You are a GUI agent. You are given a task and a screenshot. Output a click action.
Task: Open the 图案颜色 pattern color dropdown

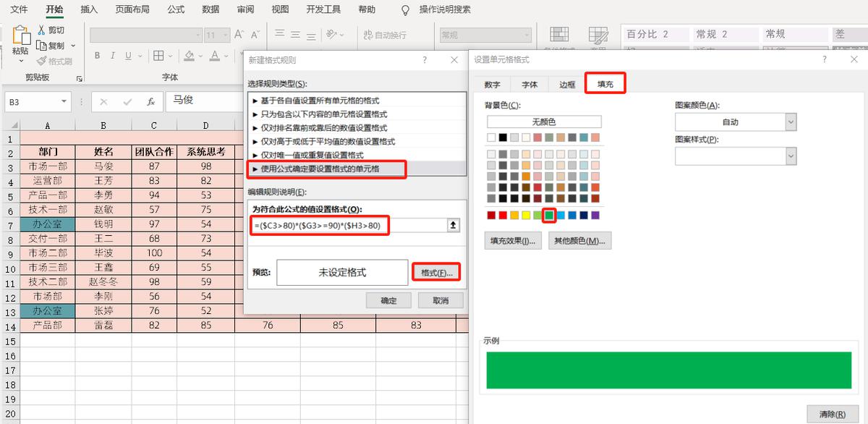791,122
